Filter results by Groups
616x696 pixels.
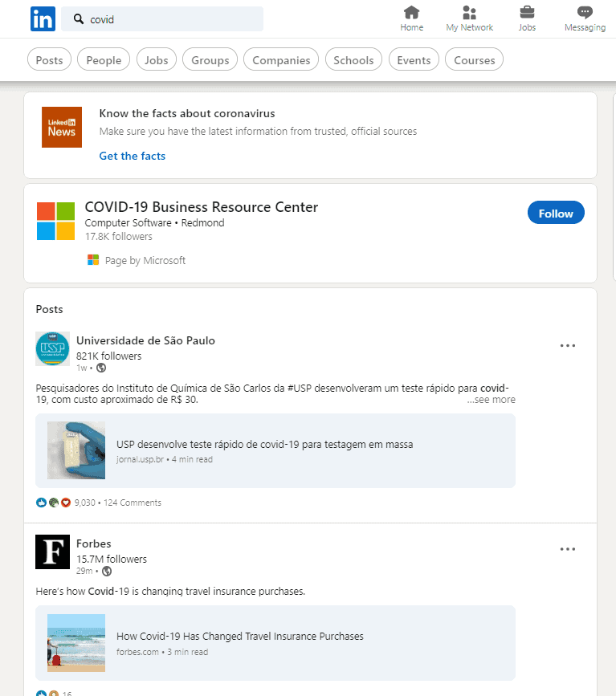[210, 59]
